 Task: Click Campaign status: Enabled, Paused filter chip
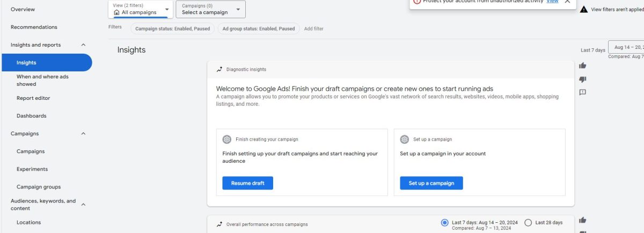tap(173, 28)
